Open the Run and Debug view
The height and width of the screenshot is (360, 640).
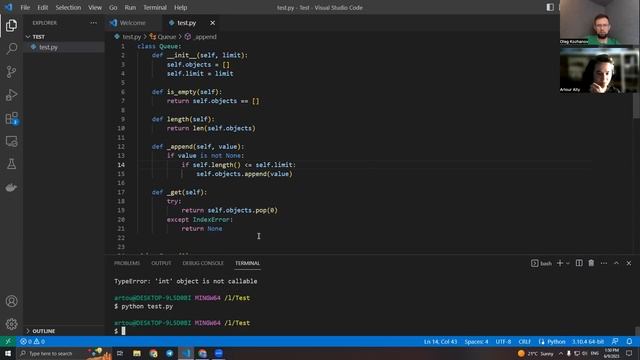[11, 95]
